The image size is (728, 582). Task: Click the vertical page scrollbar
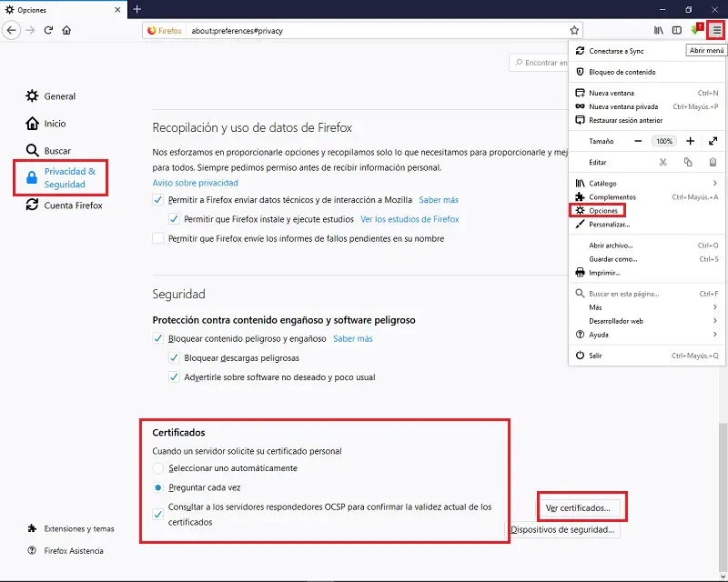(x=723, y=499)
